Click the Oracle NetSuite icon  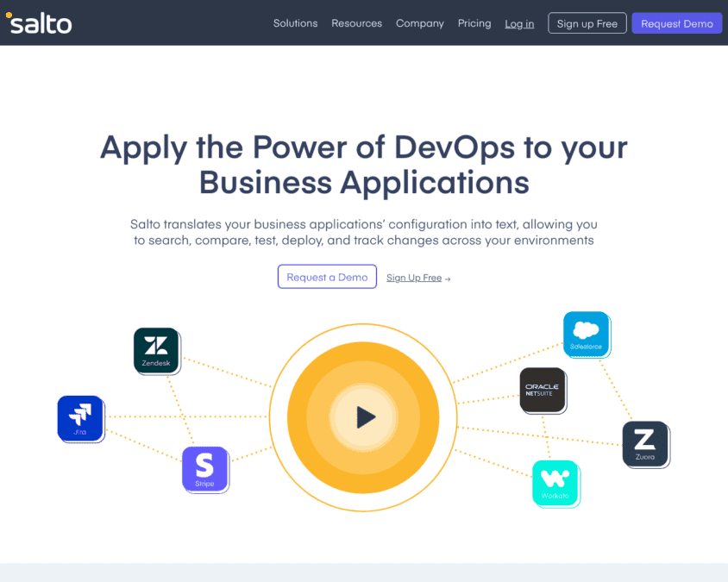(543, 391)
